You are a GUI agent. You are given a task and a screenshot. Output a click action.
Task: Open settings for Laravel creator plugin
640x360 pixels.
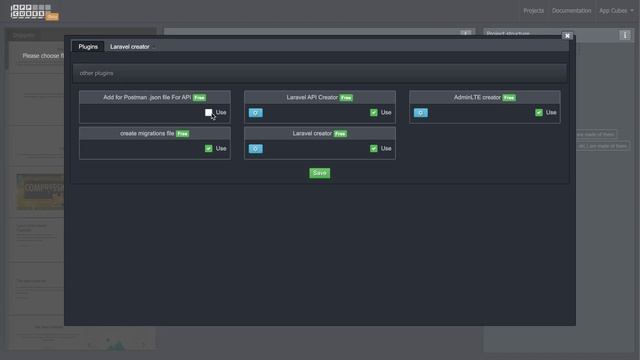pos(256,149)
